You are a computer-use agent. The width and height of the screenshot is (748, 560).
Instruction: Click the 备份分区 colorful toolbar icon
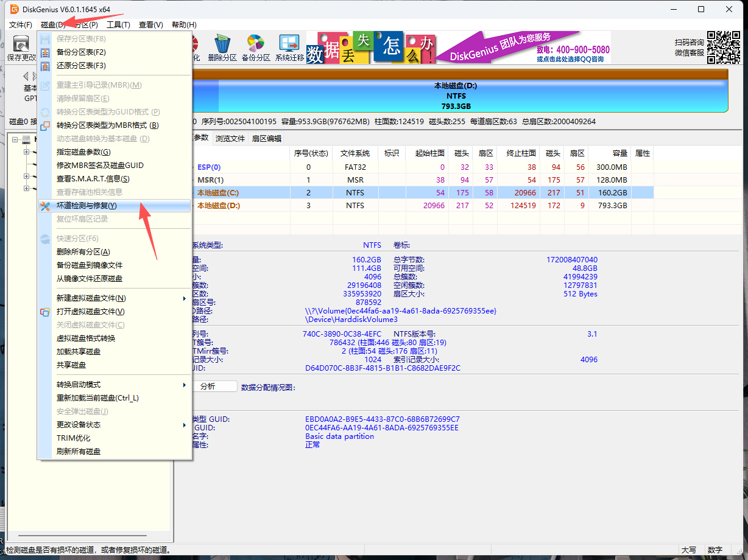256,43
